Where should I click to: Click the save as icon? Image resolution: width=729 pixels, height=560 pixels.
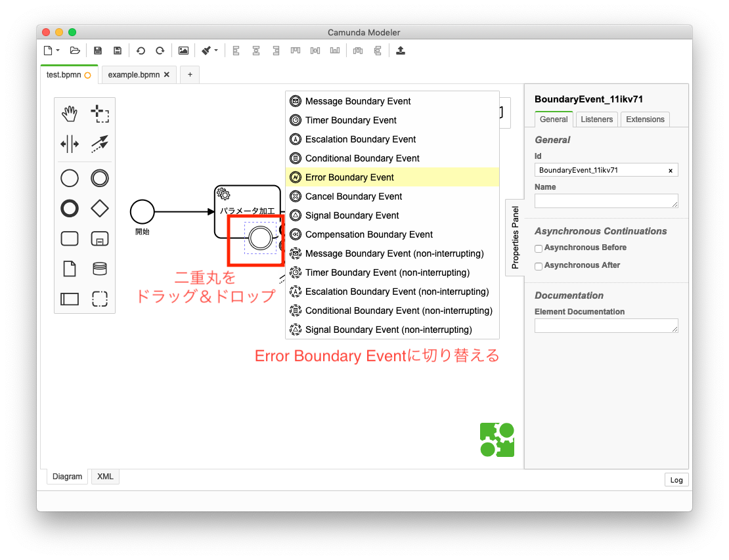click(117, 50)
